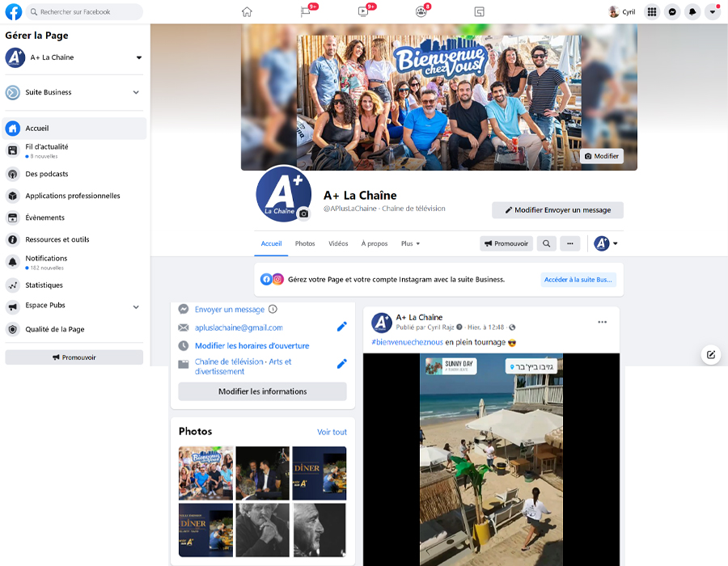Open the post options menu
Viewport: 728px width, 566px height.
pos(602,321)
